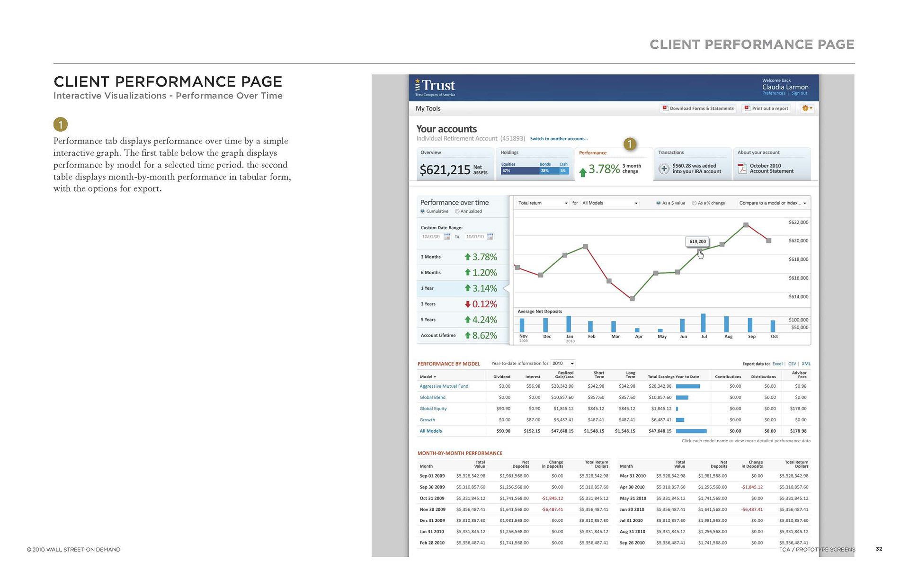The height and width of the screenshot is (588, 909).
Task: Open the All Models dropdown
Action: [x=610, y=203]
